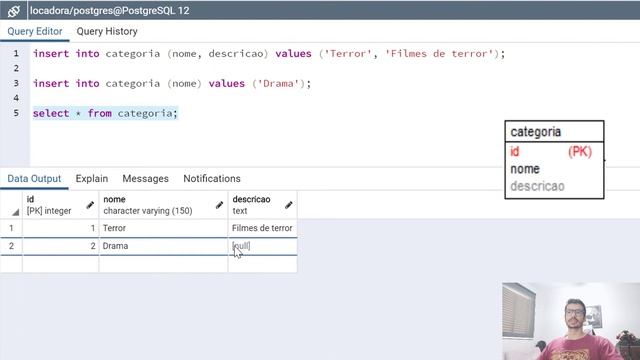Select row 1 via its row number

(11, 228)
